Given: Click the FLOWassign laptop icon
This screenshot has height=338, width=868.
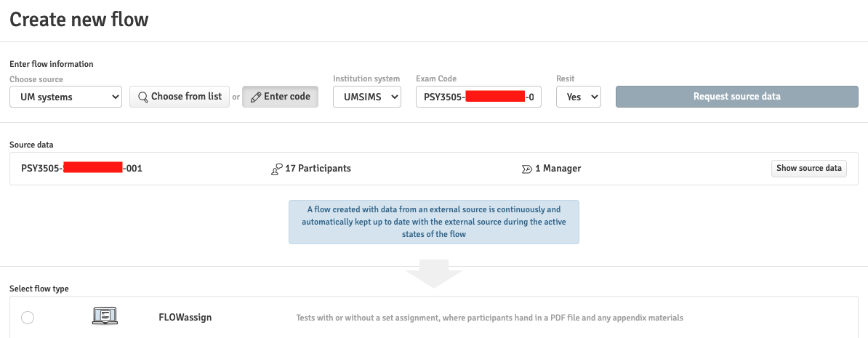Looking at the screenshot, I should click(105, 316).
